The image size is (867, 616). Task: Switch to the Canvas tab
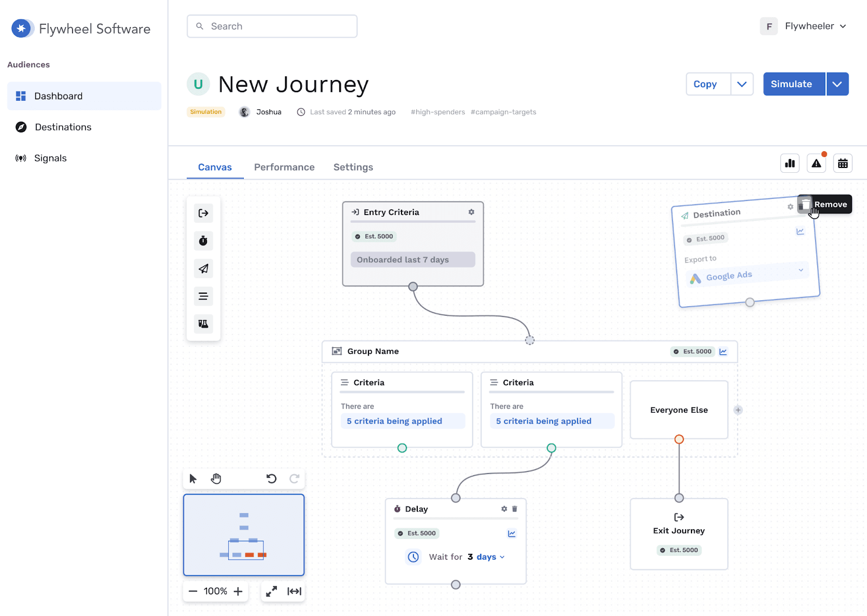coord(215,167)
